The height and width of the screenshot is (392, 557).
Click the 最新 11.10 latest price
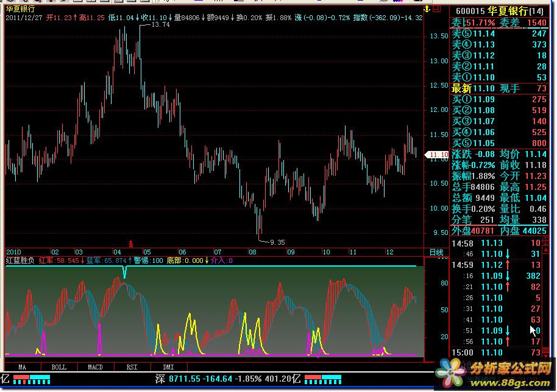473,88
